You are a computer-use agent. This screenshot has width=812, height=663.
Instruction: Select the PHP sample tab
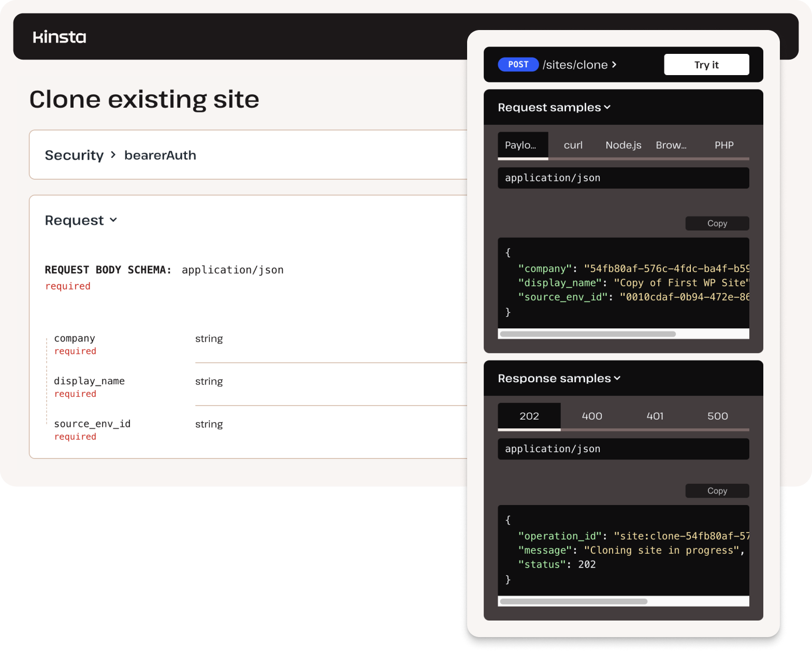[x=723, y=146]
